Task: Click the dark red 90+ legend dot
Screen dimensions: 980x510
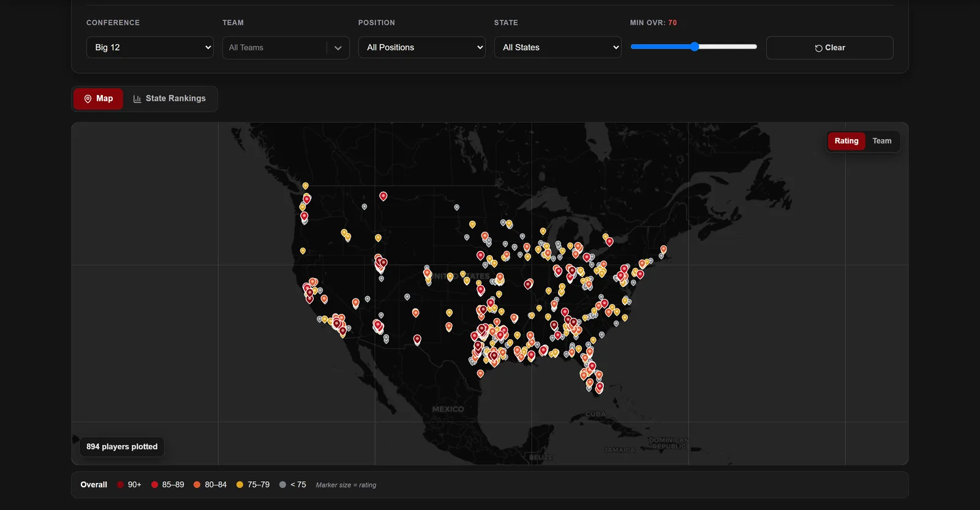Action: [121, 485]
